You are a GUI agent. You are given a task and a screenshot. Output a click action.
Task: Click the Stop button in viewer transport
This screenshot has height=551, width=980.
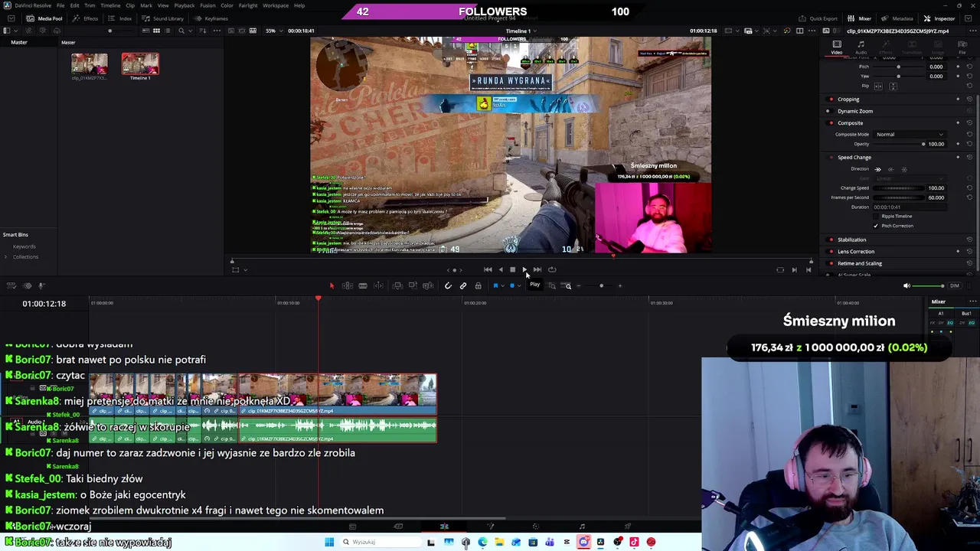[x=512, y=269]
